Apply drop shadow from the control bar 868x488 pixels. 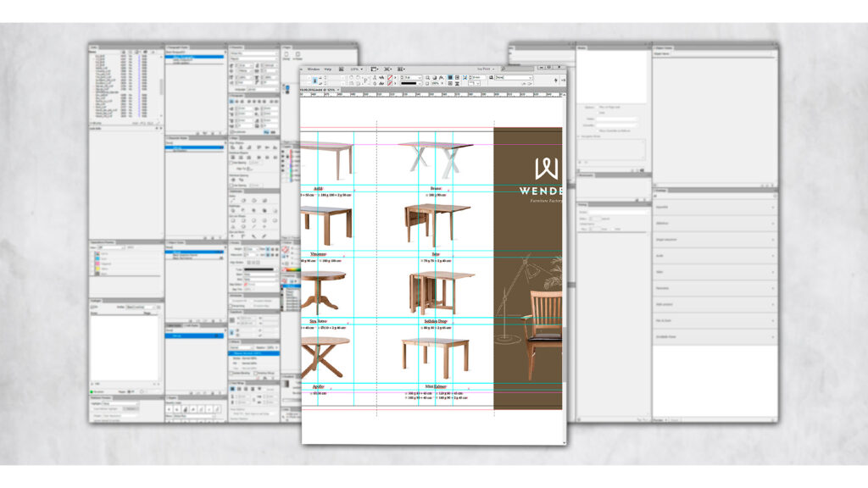[x=435, y=77]
